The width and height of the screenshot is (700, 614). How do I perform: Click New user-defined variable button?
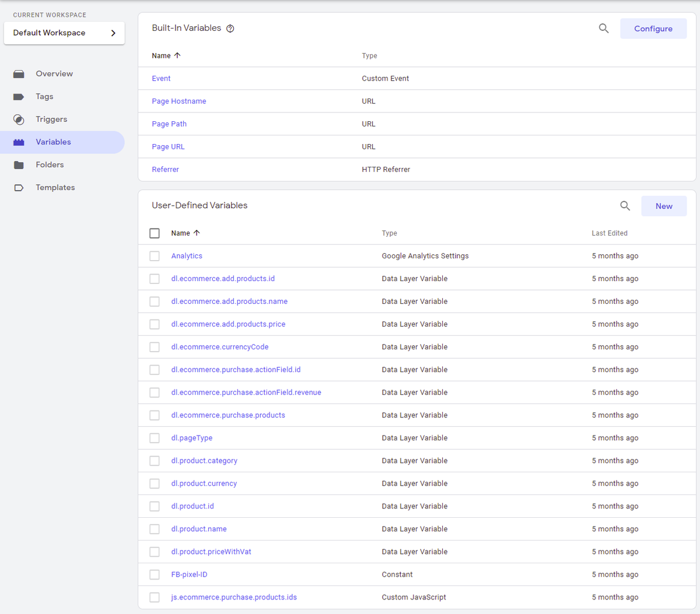(664, 206)
